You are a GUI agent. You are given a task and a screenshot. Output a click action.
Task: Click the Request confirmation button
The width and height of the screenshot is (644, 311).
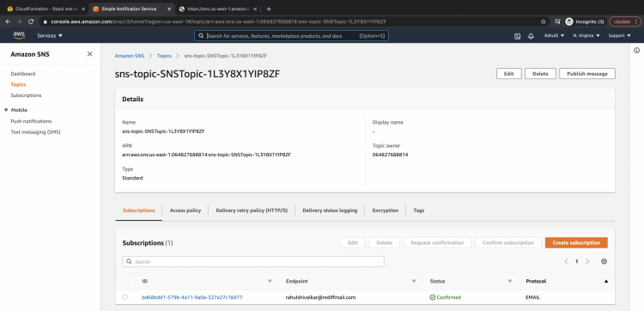tap(437, 243)
